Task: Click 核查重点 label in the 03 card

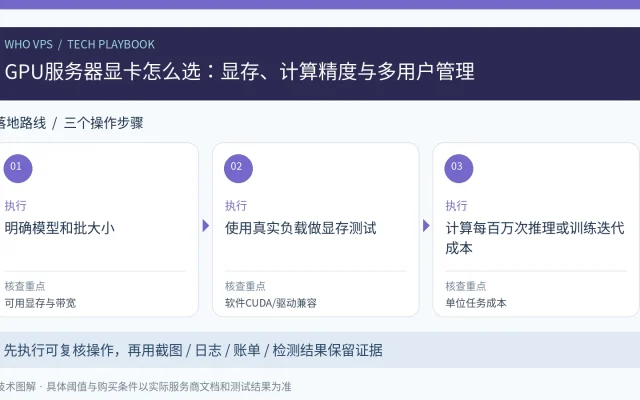Action: pos(466,286)
